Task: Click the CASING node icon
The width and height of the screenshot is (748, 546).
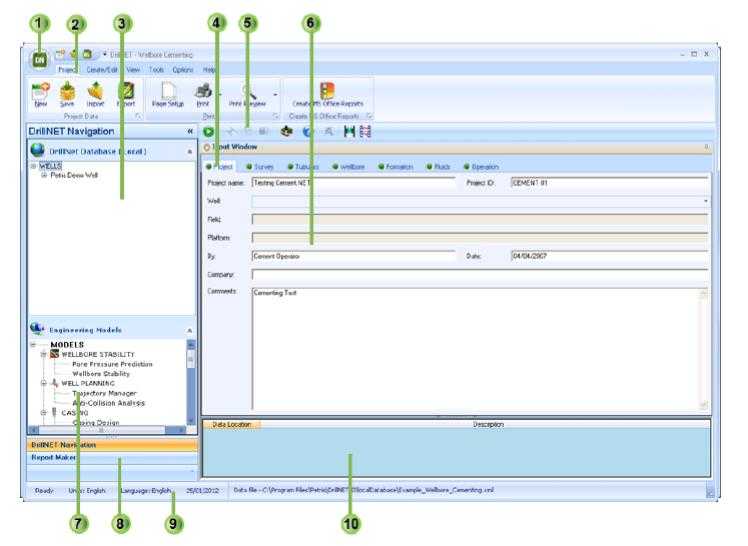Action: click(54, 412)
